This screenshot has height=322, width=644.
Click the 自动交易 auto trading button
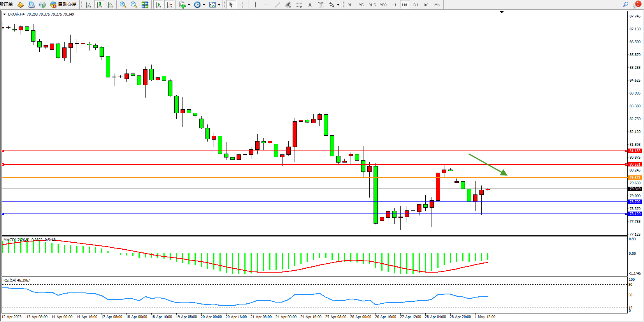[63, 5]
